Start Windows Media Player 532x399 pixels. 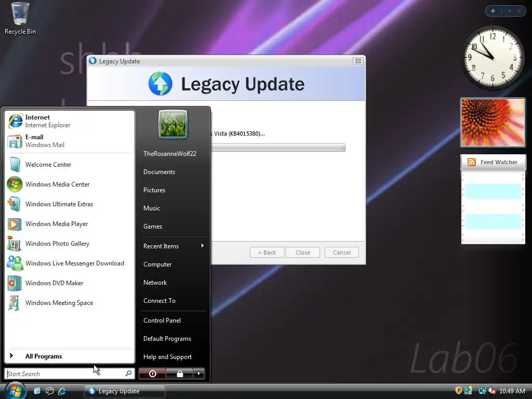point(70,224)
